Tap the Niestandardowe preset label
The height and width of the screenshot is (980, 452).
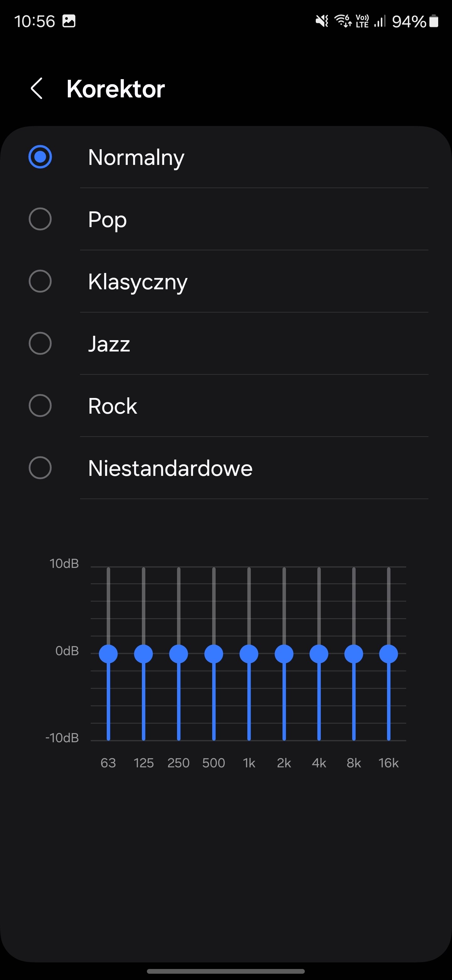pos(170,468)
